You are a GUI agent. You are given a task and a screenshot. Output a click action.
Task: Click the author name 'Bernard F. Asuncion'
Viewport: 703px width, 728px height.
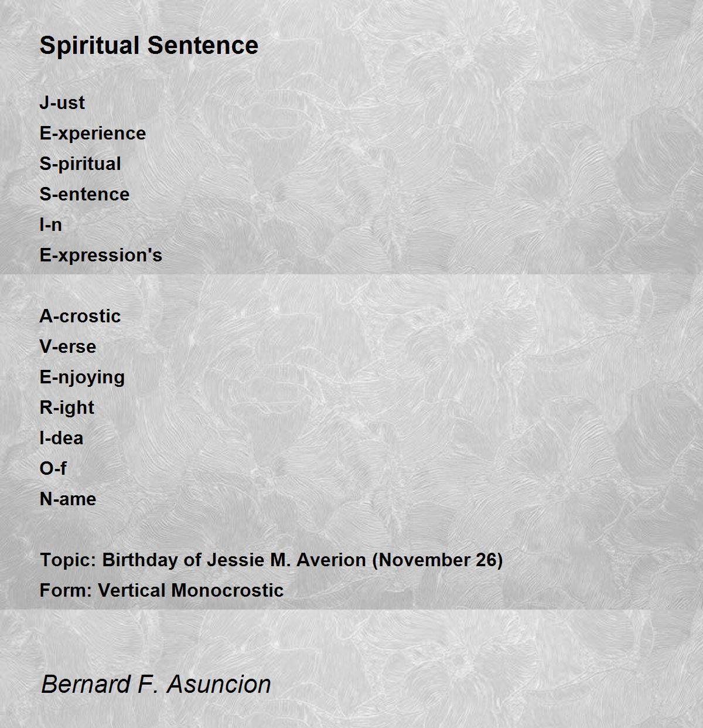click(156, 684)
